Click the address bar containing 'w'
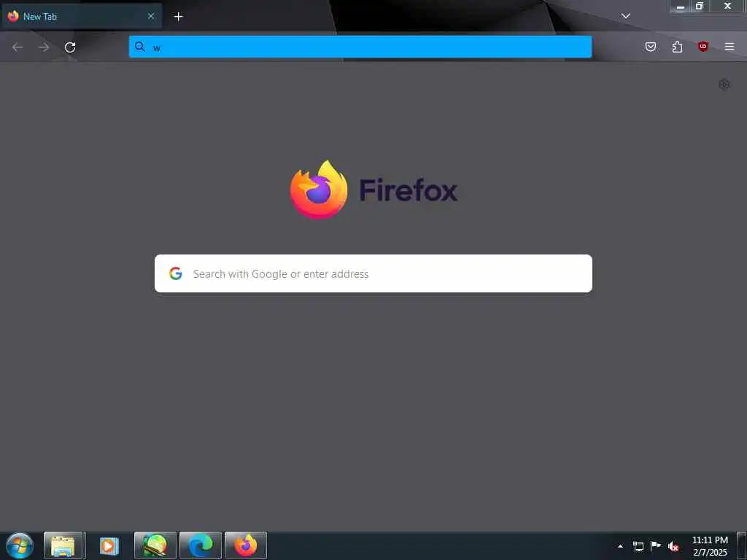The width and height of the screenshot is (747, 560). (360, 47)
